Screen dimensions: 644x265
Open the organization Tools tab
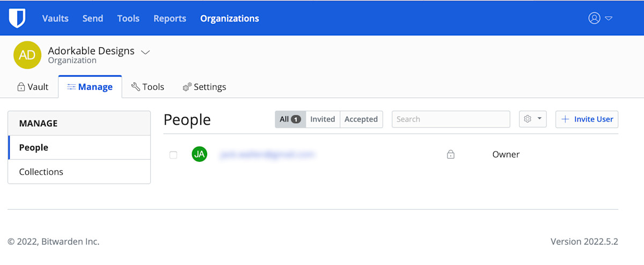click(148, 87)
